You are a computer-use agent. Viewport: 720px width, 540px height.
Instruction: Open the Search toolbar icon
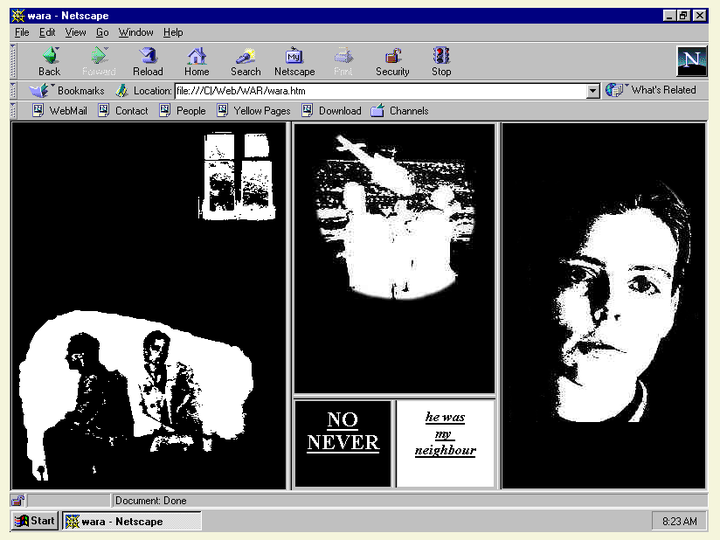pos(245,61)
